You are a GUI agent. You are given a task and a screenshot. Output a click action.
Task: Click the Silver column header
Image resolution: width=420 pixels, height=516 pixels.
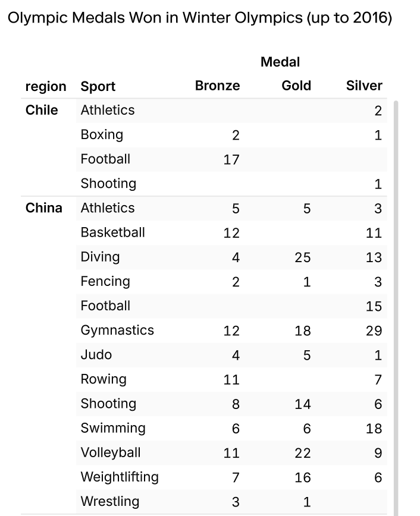pos(364,86)
